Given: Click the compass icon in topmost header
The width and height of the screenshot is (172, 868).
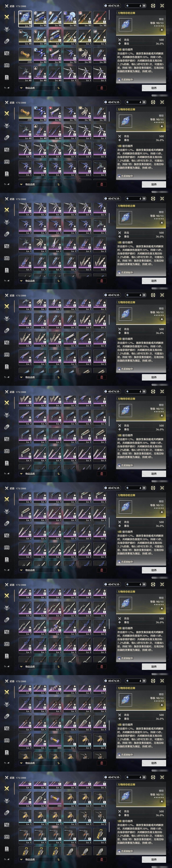Looking at the screenshot, I should coord(153,6).
